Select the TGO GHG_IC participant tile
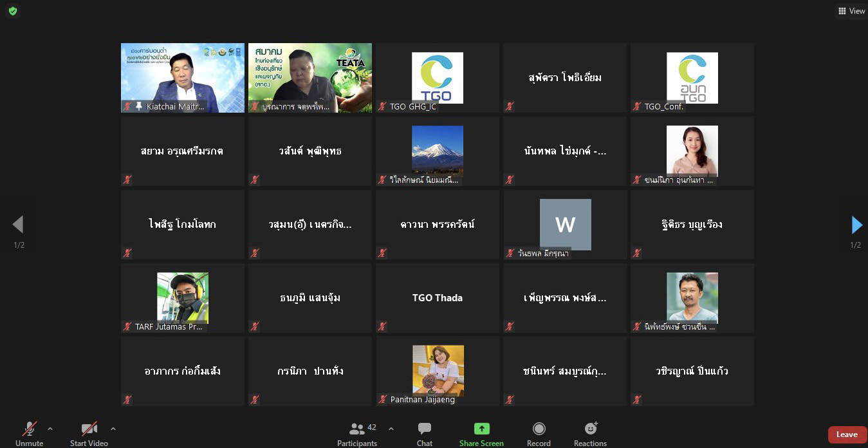 coord(438,78)
